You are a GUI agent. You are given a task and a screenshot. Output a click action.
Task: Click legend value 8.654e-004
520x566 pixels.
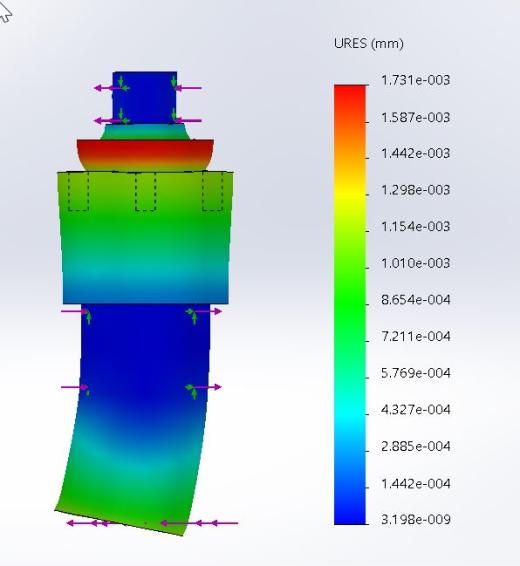(416, 300)
